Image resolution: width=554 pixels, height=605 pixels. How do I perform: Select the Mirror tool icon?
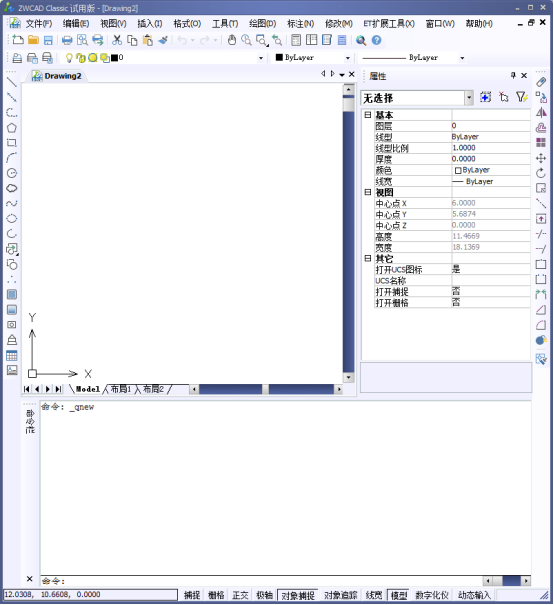point(541,112)
